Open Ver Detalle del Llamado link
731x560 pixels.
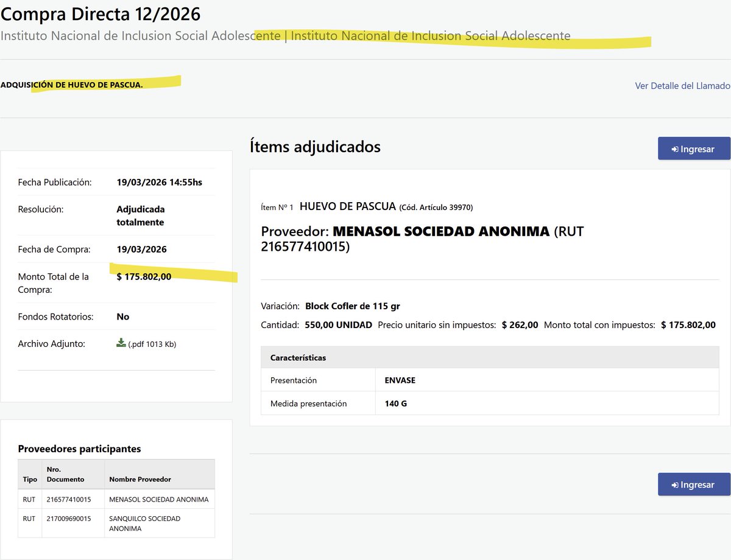point(682,86)
